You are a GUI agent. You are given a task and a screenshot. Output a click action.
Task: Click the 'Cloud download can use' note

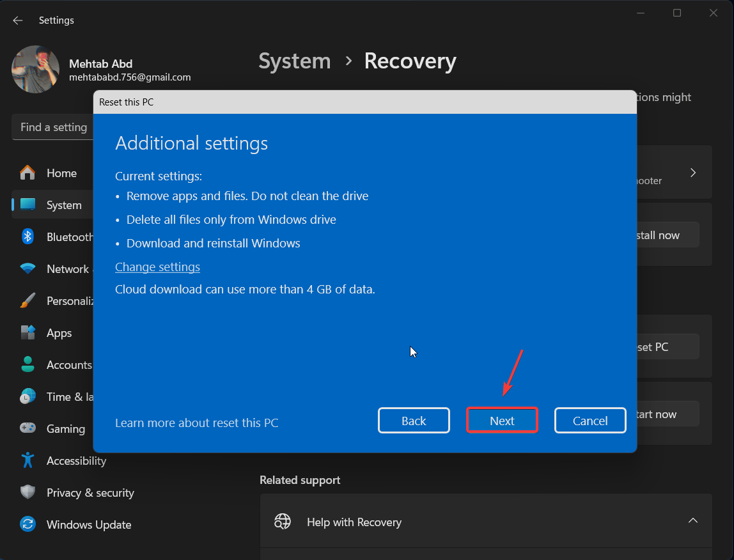tap(245, 290)
